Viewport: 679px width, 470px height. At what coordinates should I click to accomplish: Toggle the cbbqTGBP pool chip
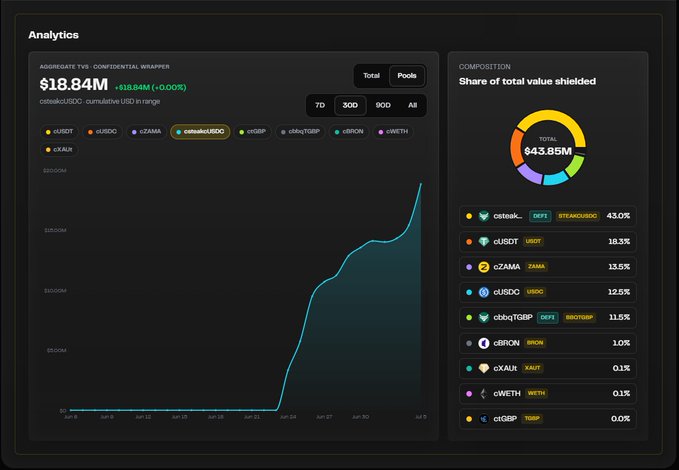coord(300,132)
